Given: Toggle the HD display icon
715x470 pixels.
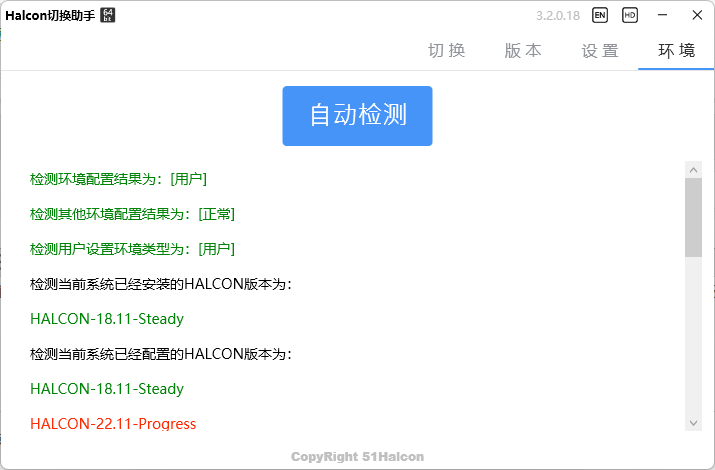Looking at the screenshot, I should pyautogui.click(x=630, y=15).
